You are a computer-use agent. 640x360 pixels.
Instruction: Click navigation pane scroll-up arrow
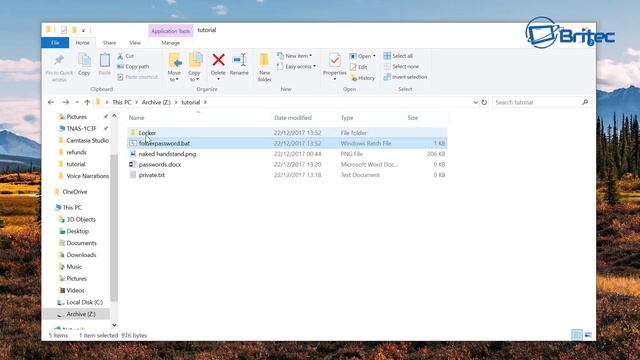[x=114, y=116]
